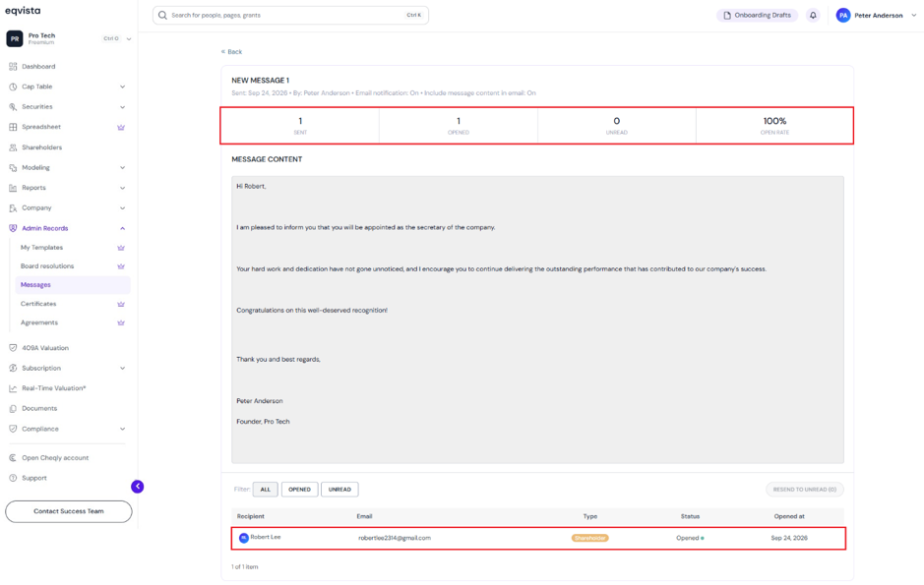The height and width of the screenshot is (585, 924).
Task: Click the Open Cheqly account icon
Action: 13,458
